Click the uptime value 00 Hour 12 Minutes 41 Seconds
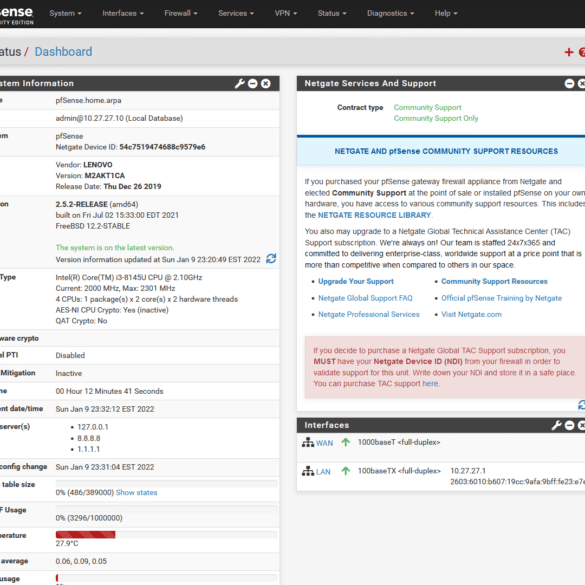Screen dimensions: 585x585 [109, 391]
